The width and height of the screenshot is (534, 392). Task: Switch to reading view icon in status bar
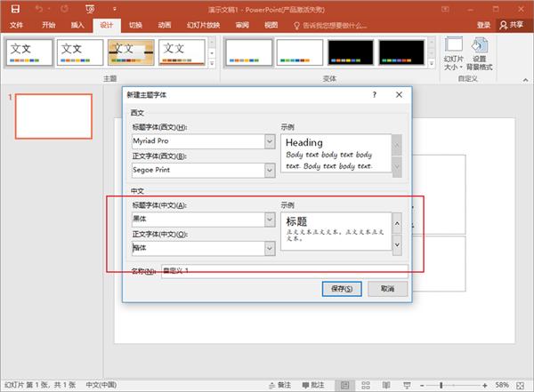[386, 385]
